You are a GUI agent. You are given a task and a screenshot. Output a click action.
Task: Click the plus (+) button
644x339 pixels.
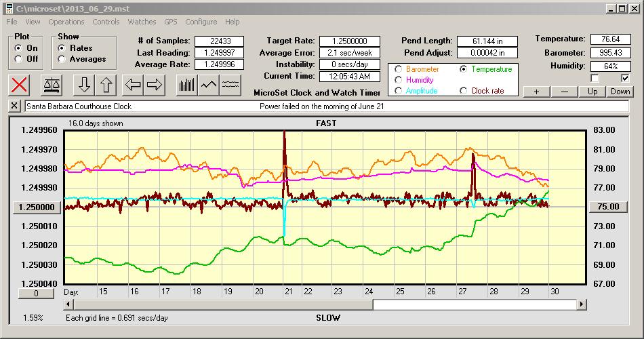pyautogui.click(x=536, y=92)
